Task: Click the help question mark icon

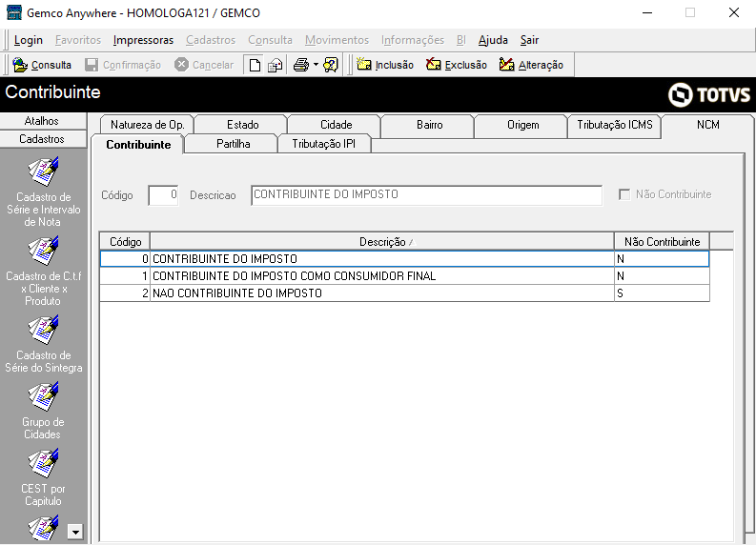Action: 331,65
